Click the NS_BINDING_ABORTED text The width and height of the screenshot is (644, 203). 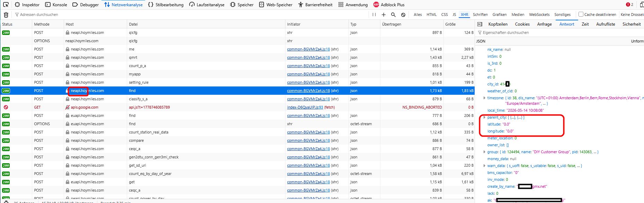click(x=422, y=107)
